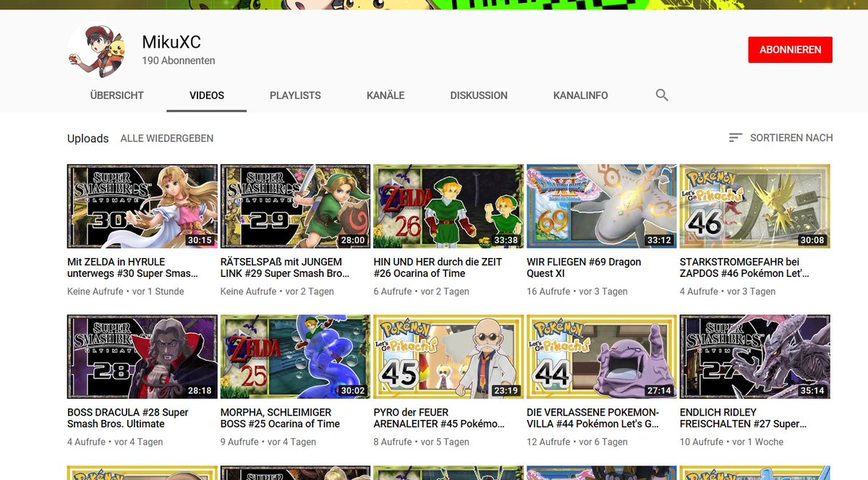Open title 'RÄTSELSPAß mit JUNGEM LINK #29'
This screenshot has height=480, width=868.
tap(285, 267)
